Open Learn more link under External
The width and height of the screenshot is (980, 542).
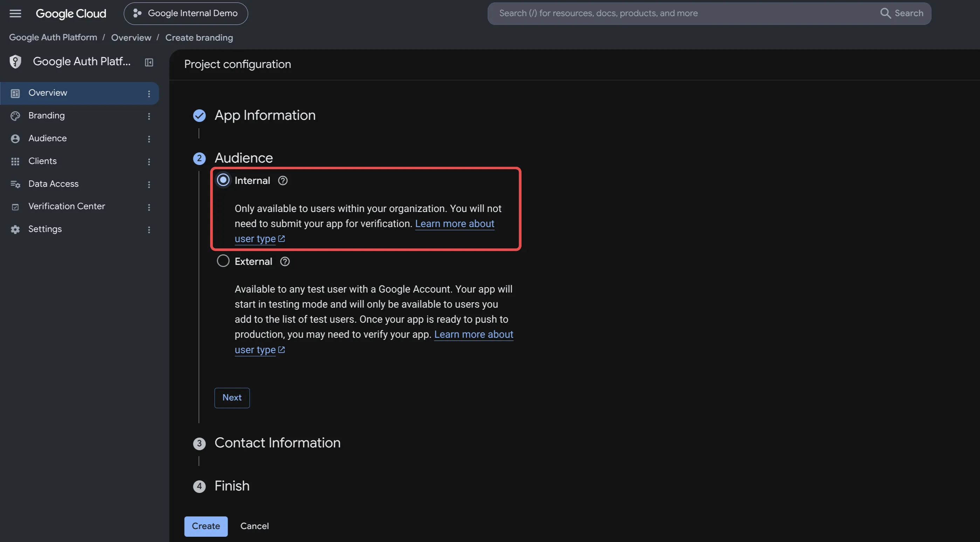tap(474, 335)
